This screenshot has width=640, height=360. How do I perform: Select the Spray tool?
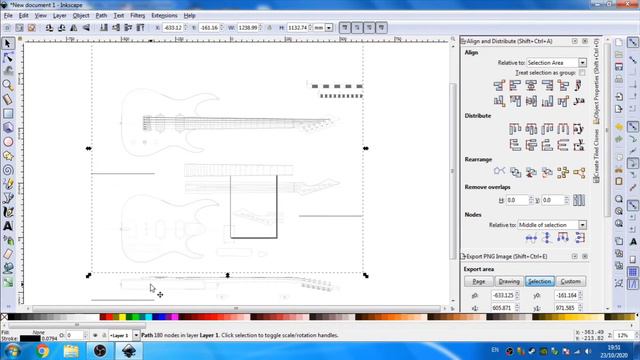tap(8, 240)
